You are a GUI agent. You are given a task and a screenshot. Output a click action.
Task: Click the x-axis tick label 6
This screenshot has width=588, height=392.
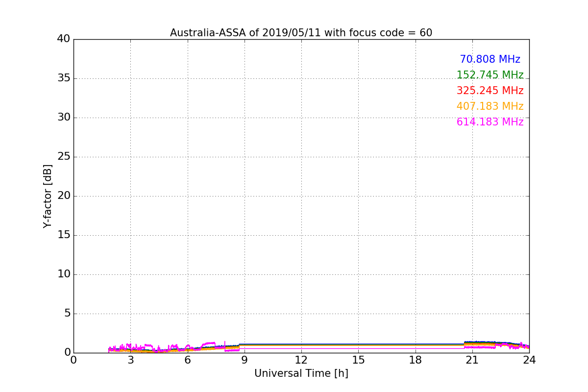click(187, 360)
